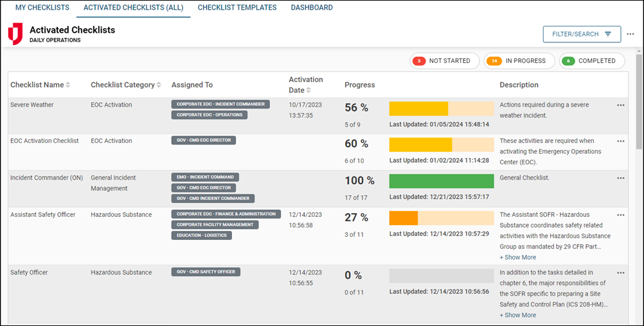This screenshot has height=326, width=644.
Task: Sort by Checklist Name column arrows
Action: point(68,85)
